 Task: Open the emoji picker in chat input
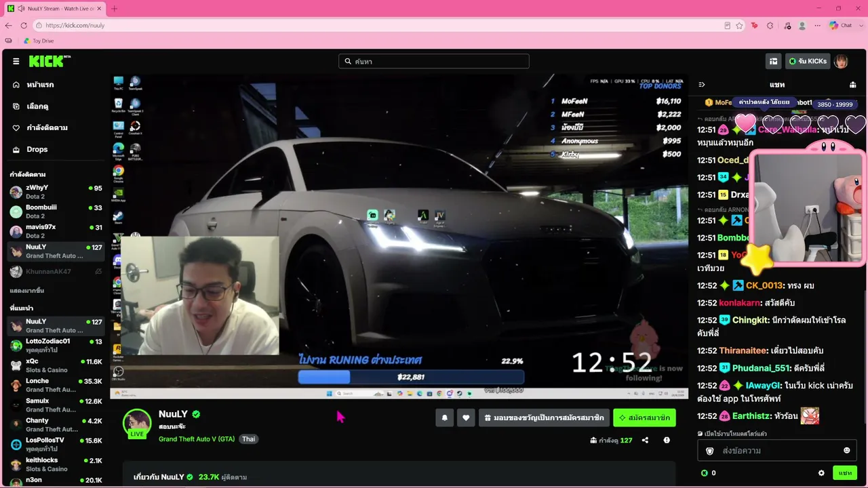846,451
